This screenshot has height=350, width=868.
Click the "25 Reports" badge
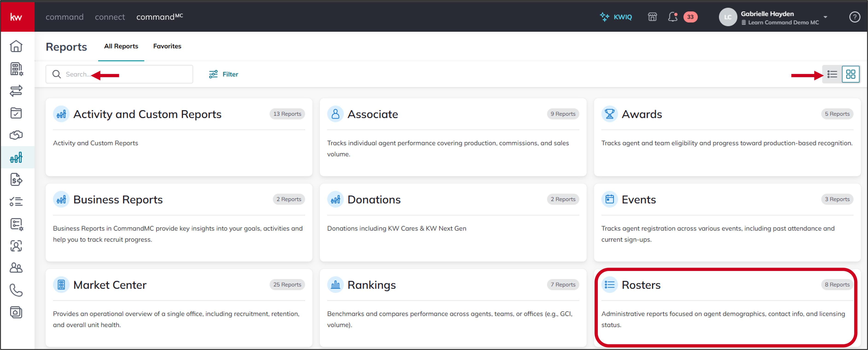[x=287, y=285]
